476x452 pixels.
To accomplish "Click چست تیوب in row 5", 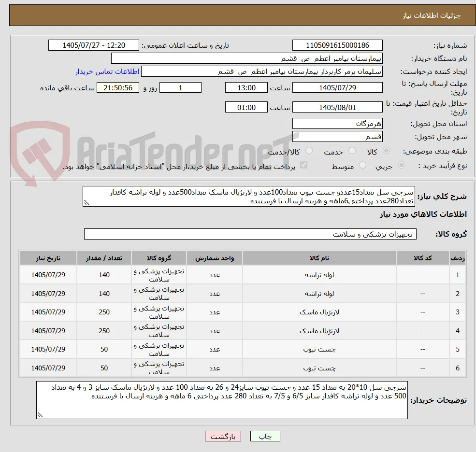I will pos(319,350).
